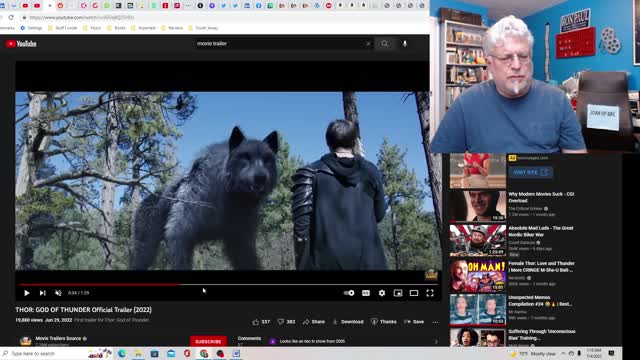Screen dimensions: 640x360
Task: Open the taskbar notification center
Action: [611, 353]
